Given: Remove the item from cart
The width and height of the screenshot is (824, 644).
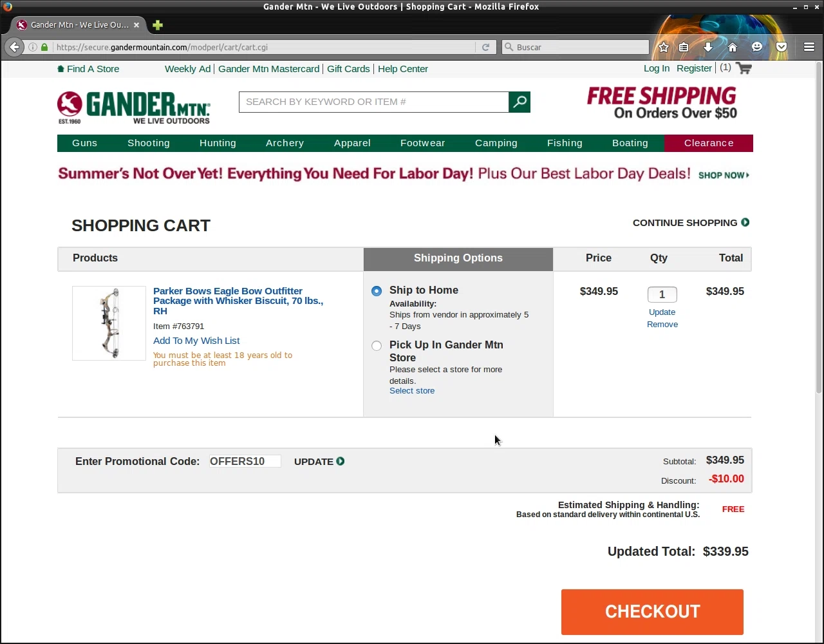Looking at the screenshot, I should (x=662, y=325).
